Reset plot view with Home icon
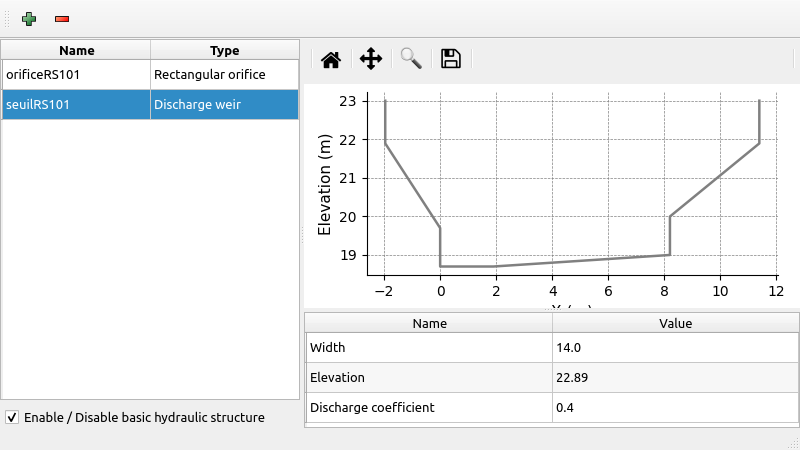 [331, 59]
